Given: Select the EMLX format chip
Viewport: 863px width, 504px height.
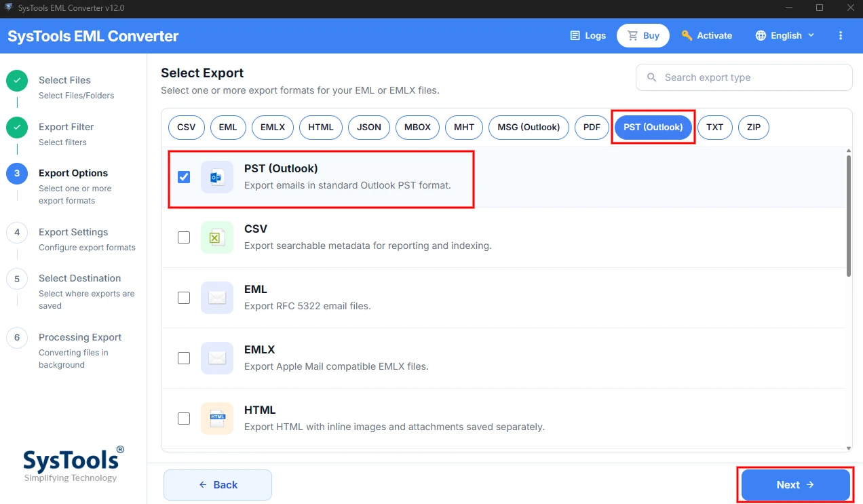Looking at the screenshot, I should pyautogui.click(x=273, y=127).
